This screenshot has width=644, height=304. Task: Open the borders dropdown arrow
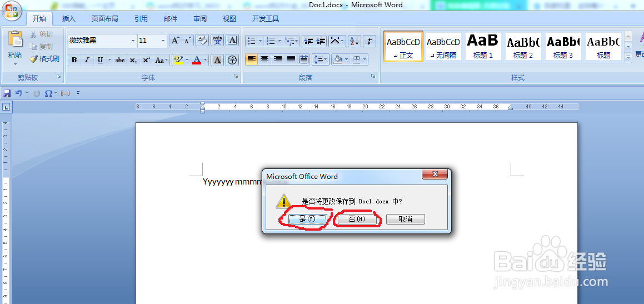pos(365,60)
